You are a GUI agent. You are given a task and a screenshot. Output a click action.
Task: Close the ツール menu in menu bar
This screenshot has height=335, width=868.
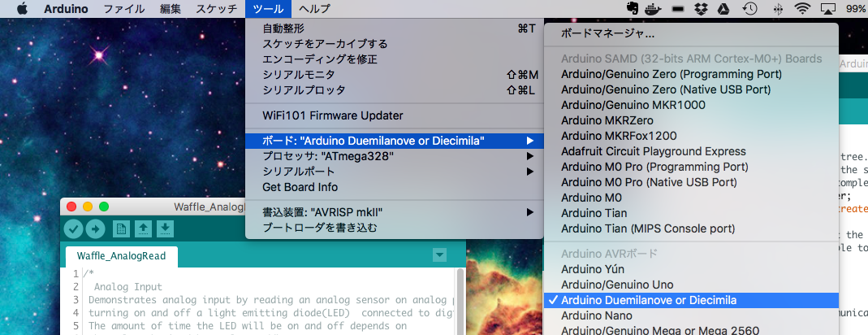pos(268,9)
